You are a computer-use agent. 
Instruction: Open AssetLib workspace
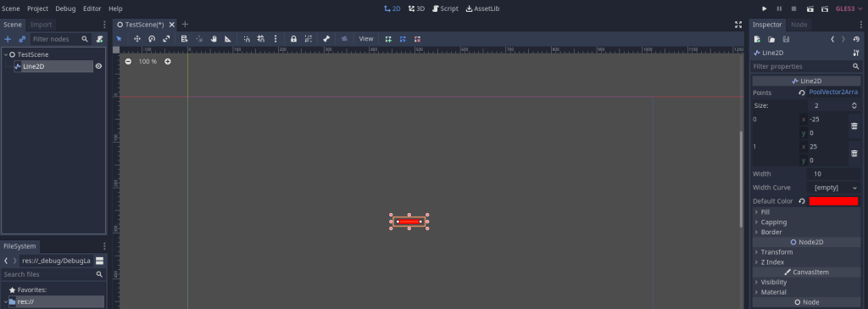point(482,8)
